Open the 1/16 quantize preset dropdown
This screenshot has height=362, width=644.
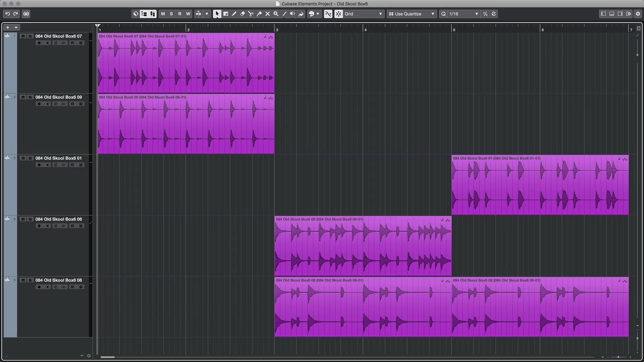pos(464,14)
